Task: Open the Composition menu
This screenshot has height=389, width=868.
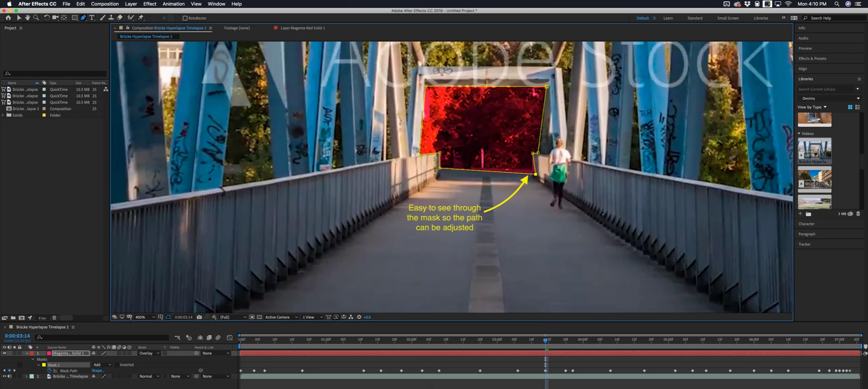Action: click(105, 4)
